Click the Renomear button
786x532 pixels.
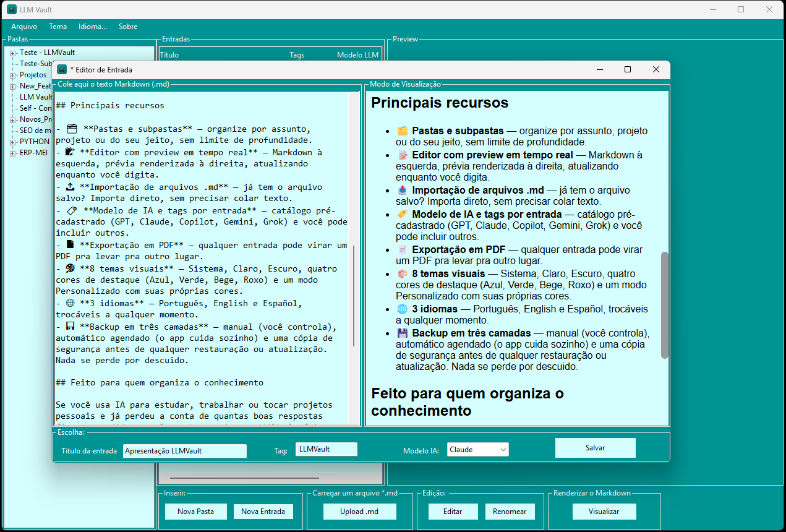[510, 512]
